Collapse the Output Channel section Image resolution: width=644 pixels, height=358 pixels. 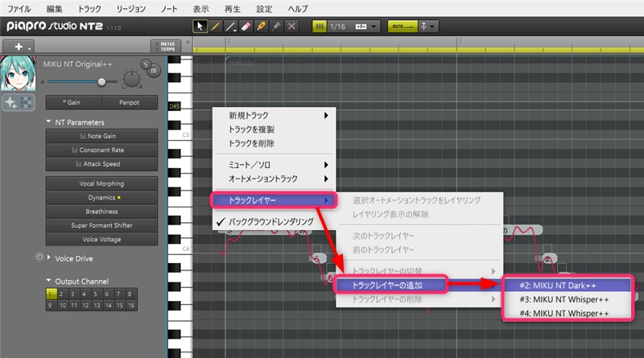(48, 281)
